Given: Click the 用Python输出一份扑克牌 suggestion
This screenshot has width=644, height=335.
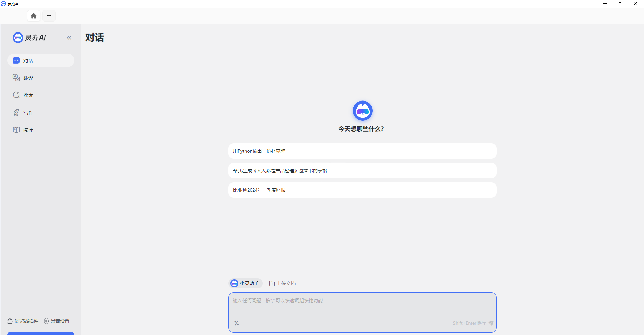Looking at the screenshot, I should tap(362, 151).
